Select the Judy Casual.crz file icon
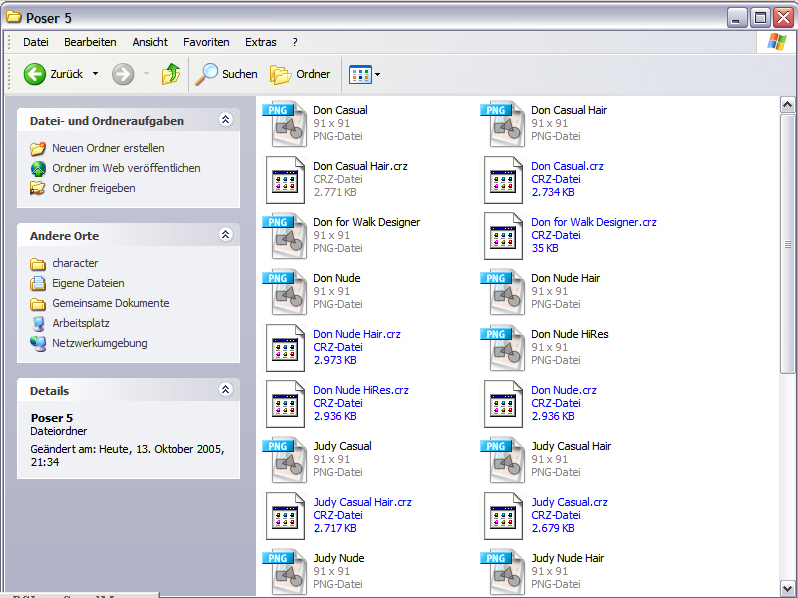Viewport: 798px width, 598px height. tap(503, 516)
